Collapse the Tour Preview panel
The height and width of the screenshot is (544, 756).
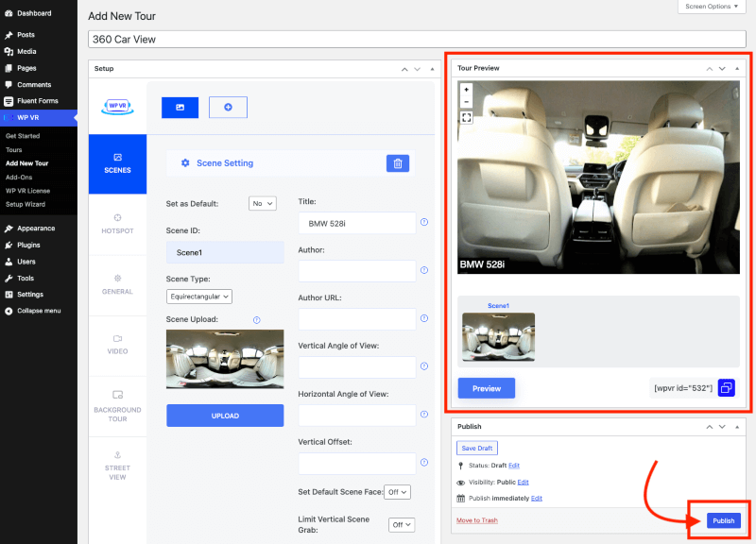737,68
